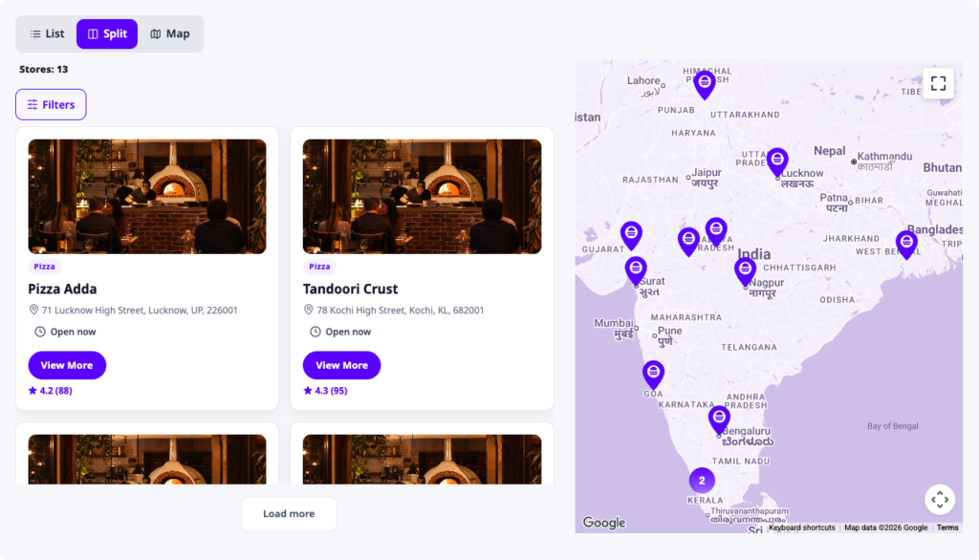Viewport: 979px width, 560px height.
Task: Switch to List view tab
Action: [47, 33]
